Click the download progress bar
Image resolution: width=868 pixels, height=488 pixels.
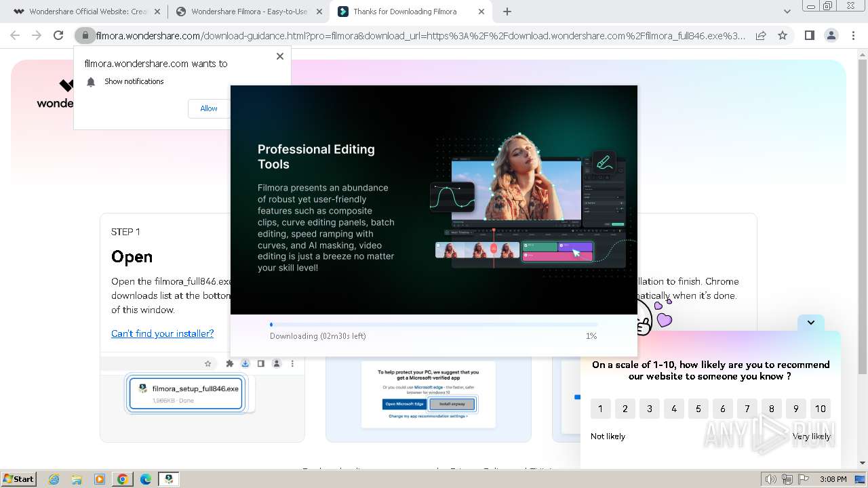(433, 325)
